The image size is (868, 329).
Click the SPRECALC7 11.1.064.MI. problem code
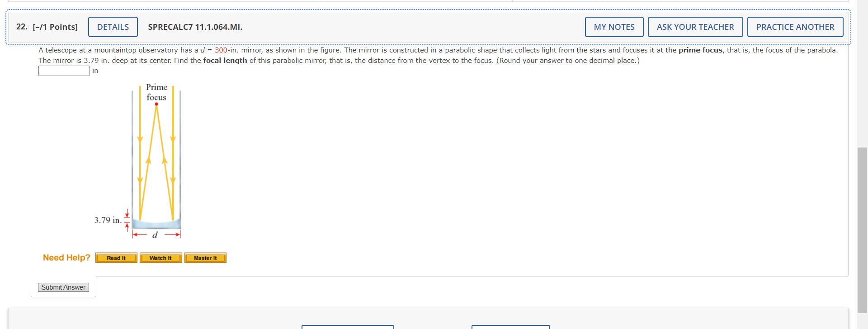(195, 27)
